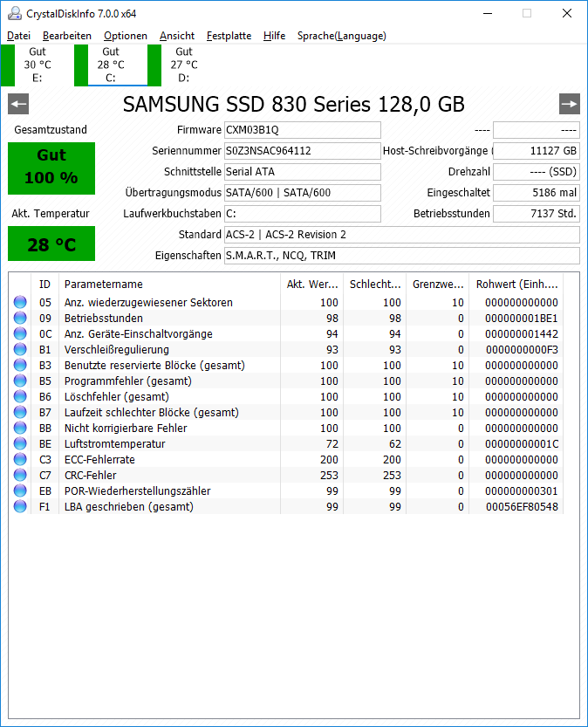Minimize the CrystalDiskInfo window

488,13
